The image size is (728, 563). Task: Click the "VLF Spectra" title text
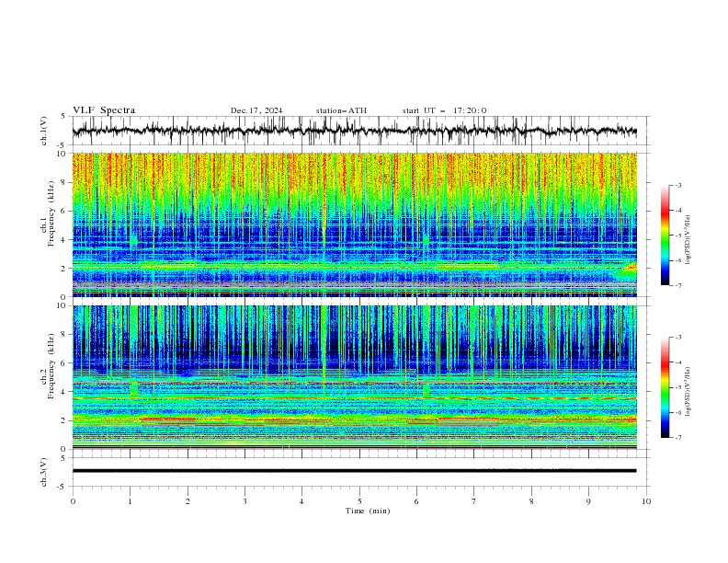[104, 110]
